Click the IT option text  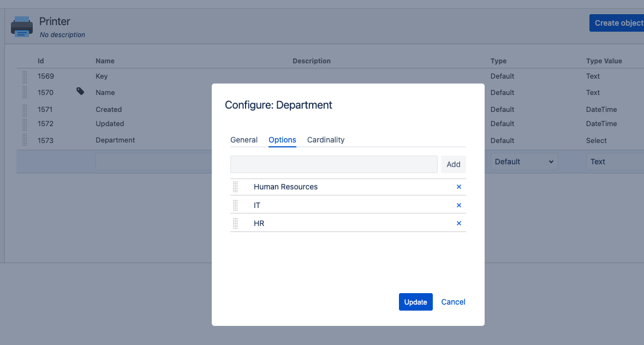(x=257, y=205)
